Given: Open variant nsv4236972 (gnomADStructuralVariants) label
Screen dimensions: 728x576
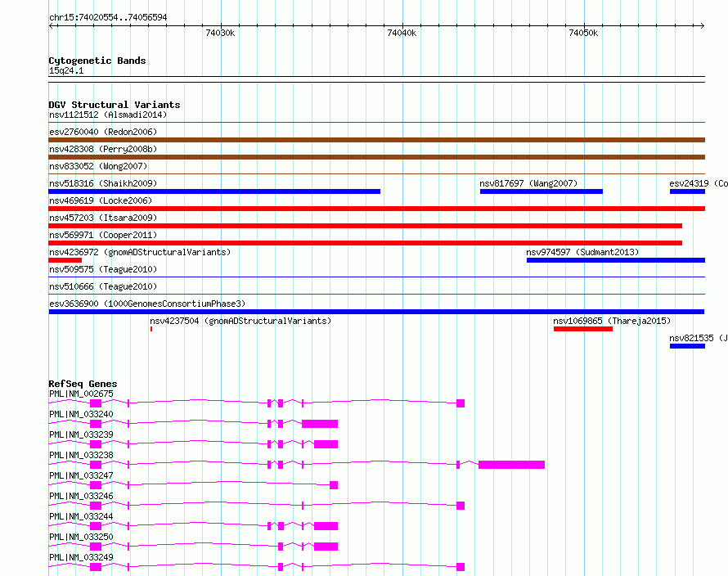Looking at the screenshot, I should click(140, 252).
